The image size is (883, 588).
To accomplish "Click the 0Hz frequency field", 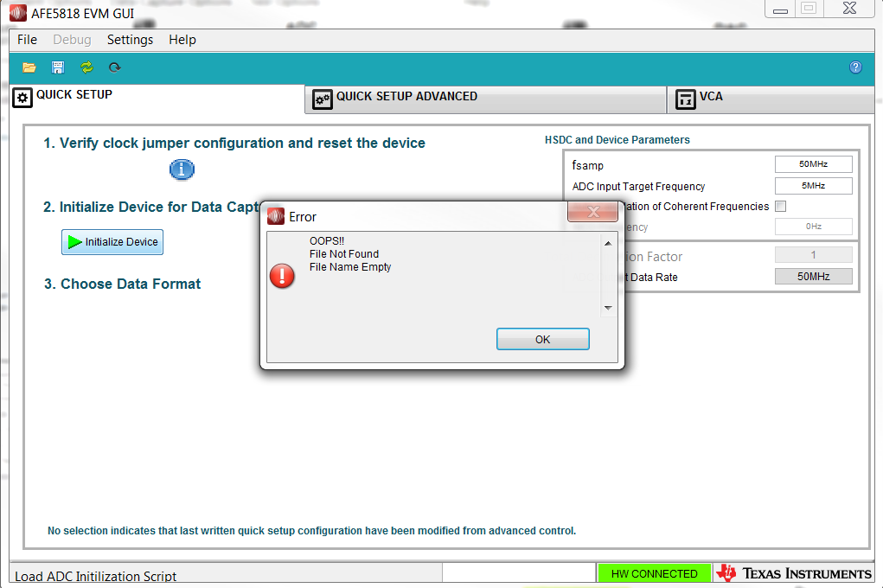I will point(813,226).
